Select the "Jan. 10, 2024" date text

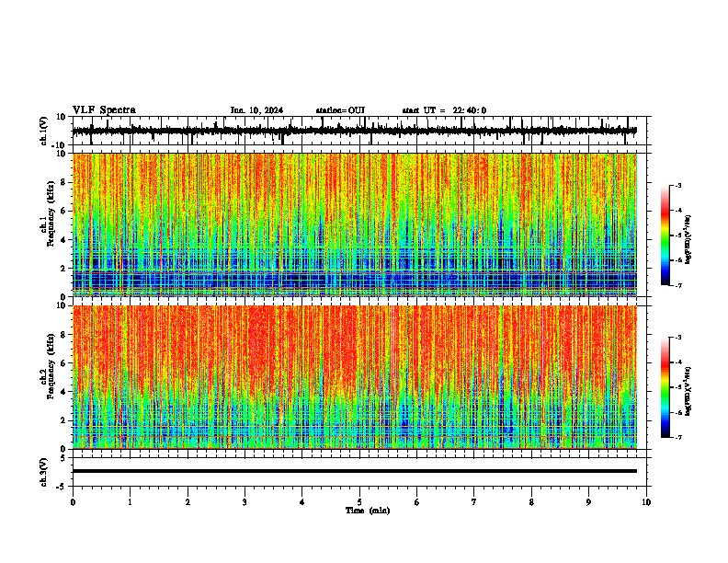256,110
